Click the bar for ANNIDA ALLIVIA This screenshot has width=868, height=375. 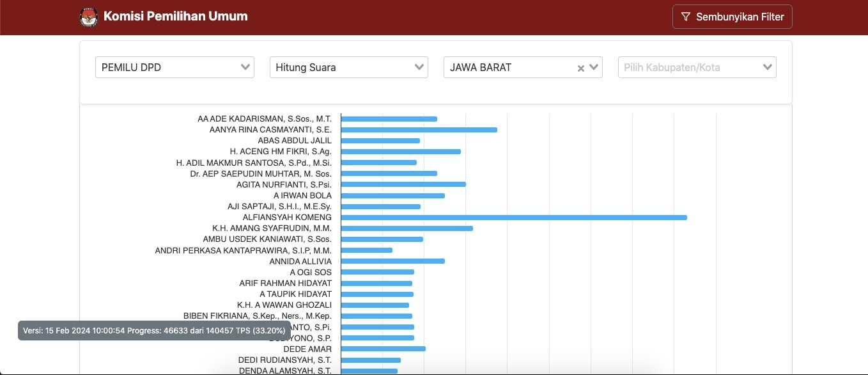[x=393, y=261]
